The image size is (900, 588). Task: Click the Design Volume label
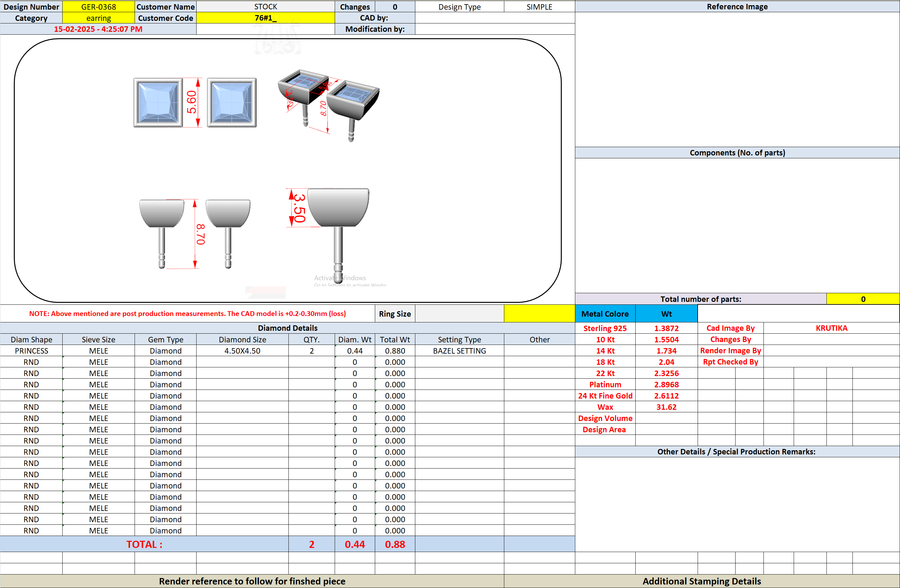point(605,418)
